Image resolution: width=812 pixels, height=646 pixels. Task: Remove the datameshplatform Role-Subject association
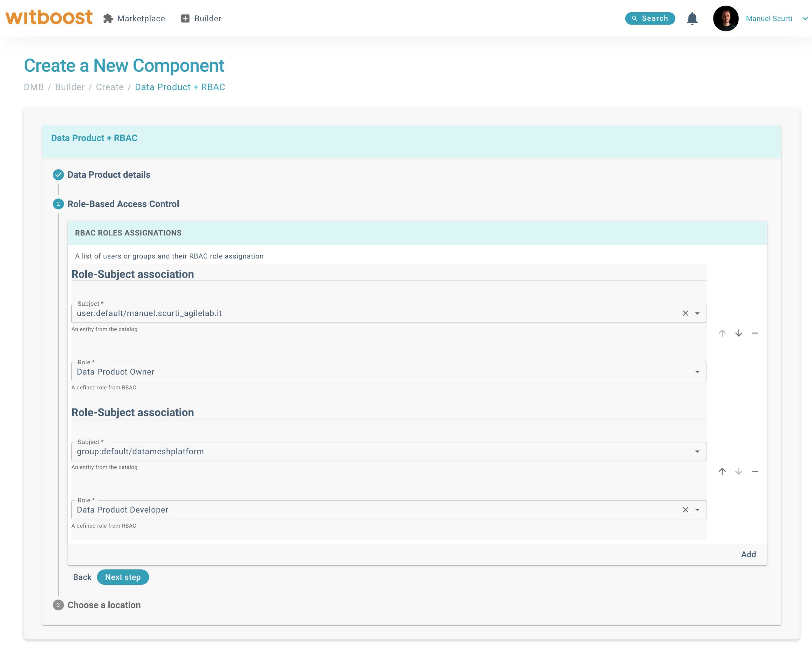[755, 471]
